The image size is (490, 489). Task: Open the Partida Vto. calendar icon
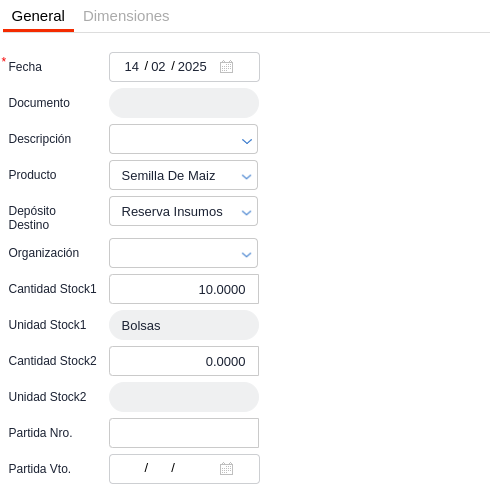(226, 469)
